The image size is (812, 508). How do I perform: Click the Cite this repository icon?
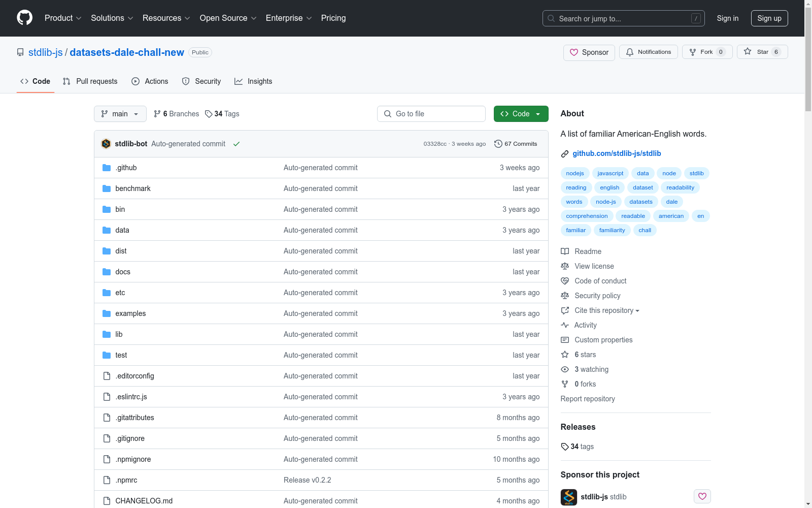point(565,310)
